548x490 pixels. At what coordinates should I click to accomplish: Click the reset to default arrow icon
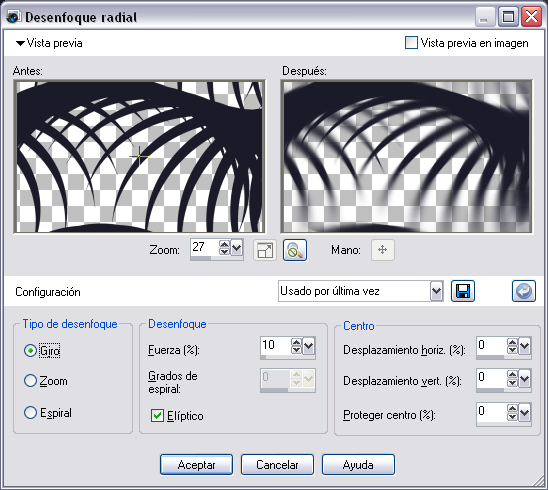524,291
